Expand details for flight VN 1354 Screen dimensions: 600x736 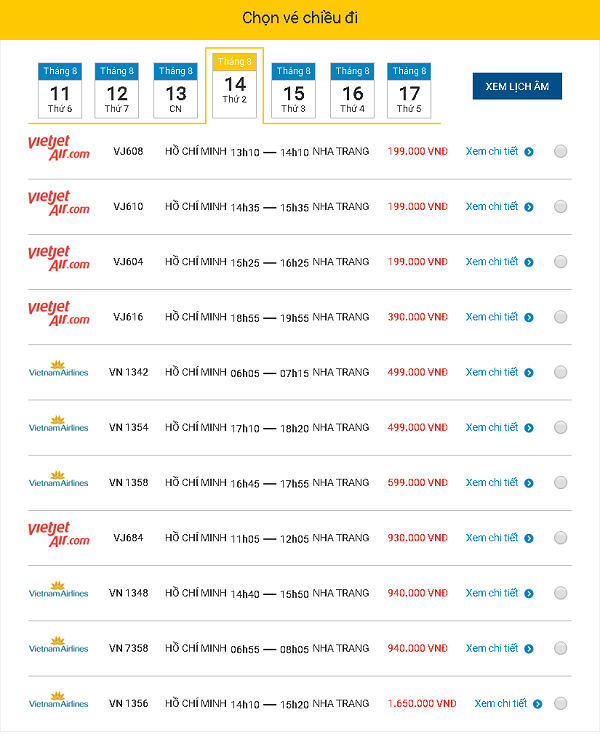pos(492,428)
